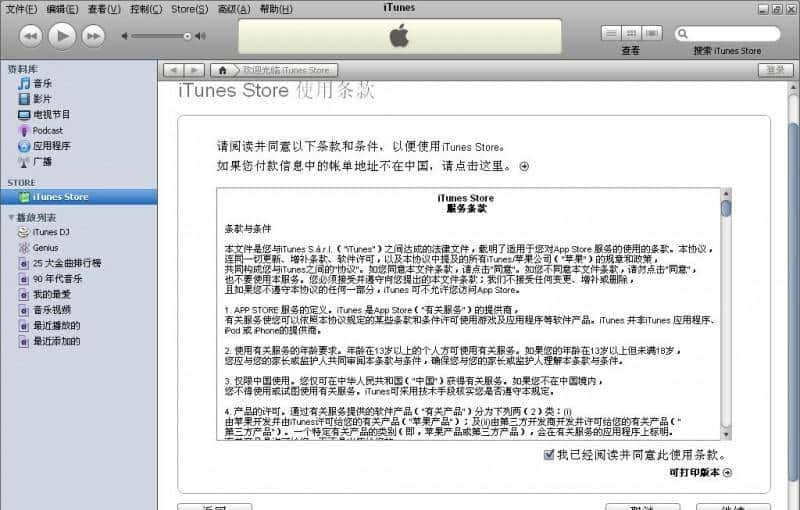Click the previous track rewind button

[30, 36]
